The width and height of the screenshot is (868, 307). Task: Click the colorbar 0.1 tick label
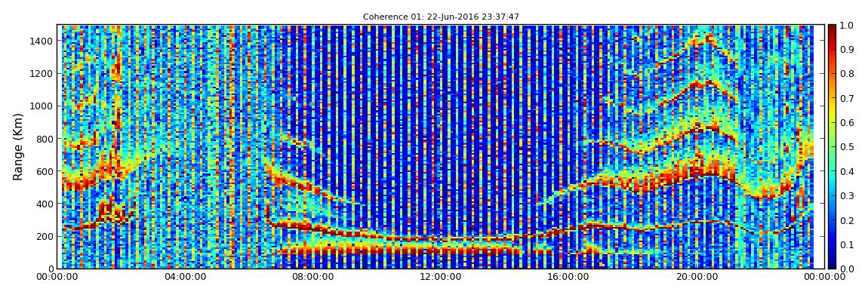[846, 244]
